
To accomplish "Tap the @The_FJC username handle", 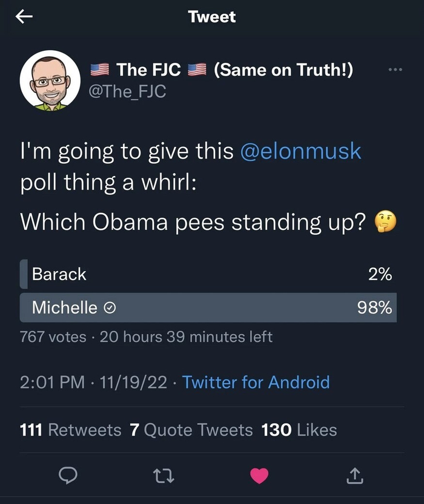I will [127, 91].
